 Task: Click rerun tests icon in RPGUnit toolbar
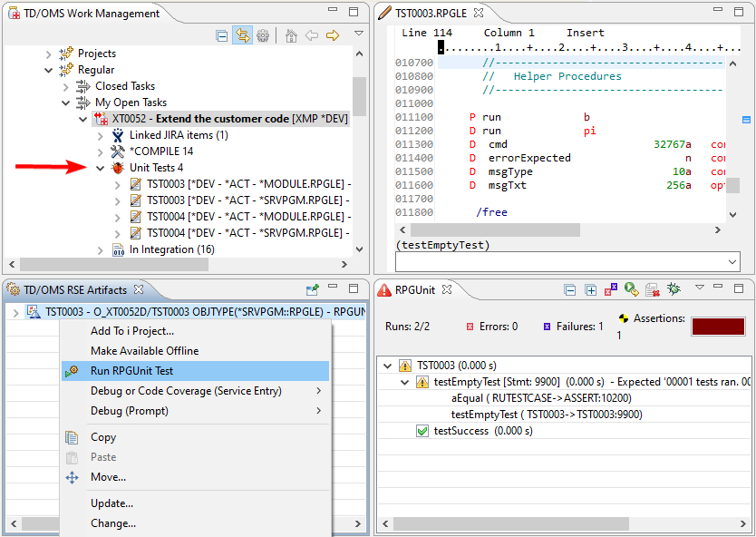pyautogui.click(x=631, y=289)
